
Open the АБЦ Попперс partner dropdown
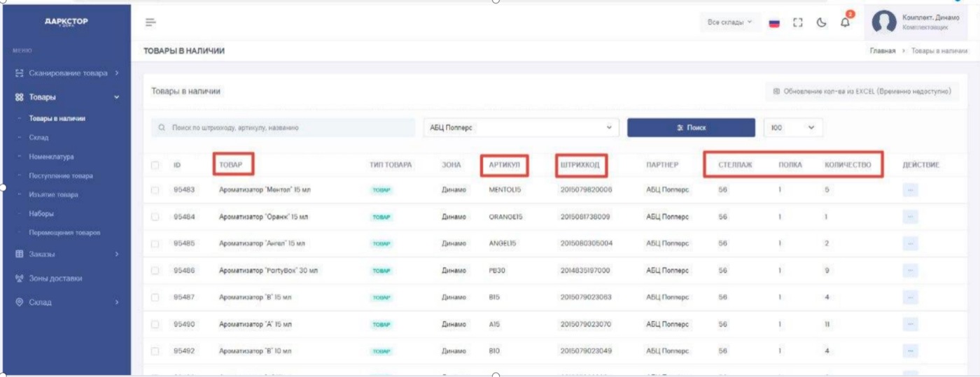click(x=521, y=128)
